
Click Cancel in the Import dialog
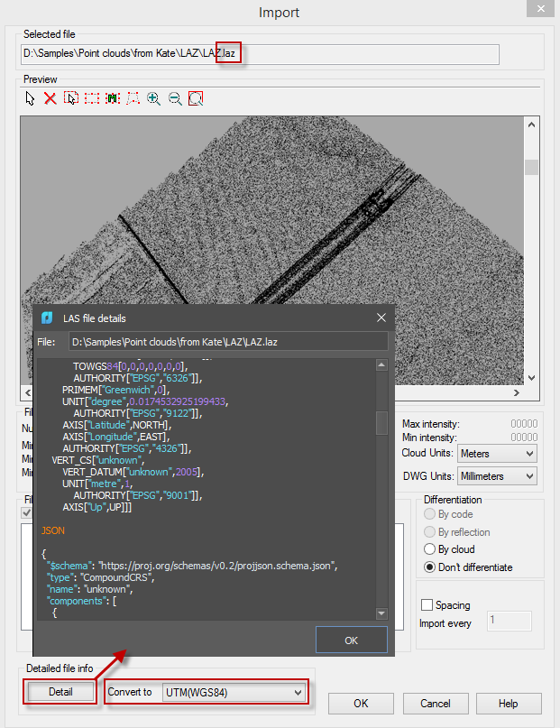pyautogui.click(x=436, y=703)
